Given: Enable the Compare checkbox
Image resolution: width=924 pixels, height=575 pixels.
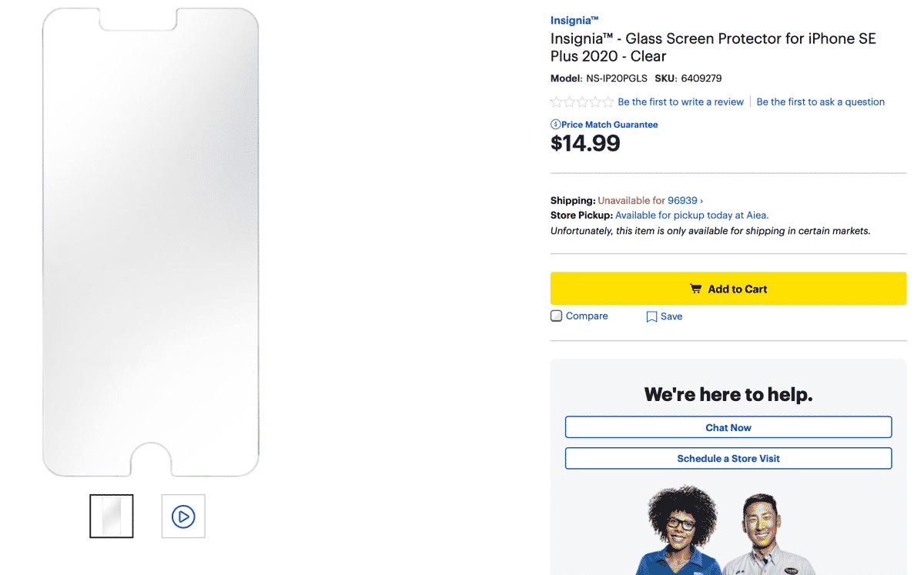Looking at the screenshot, I should (x=556, y=316).
